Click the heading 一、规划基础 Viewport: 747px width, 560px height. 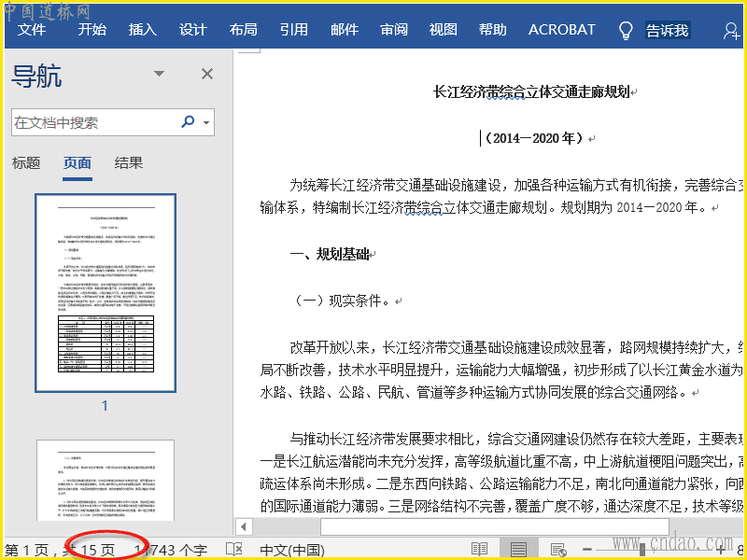pyautogui.click(x=330, y=254)
